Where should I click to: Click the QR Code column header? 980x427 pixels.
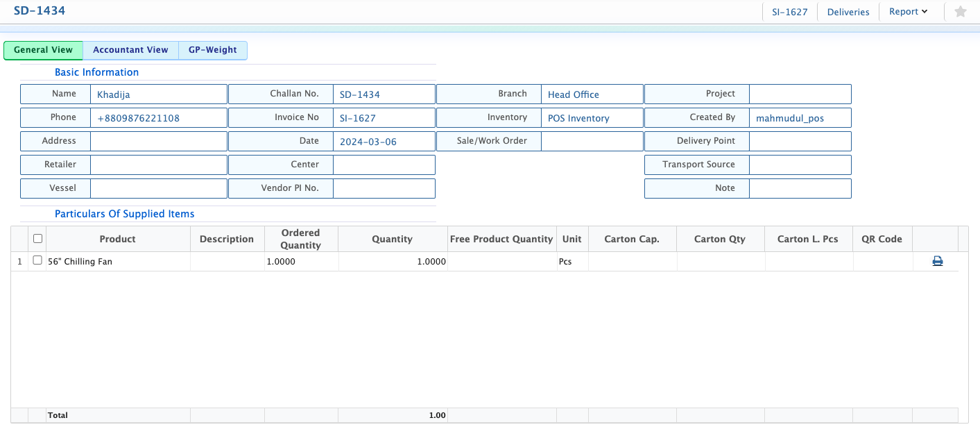tap(882, 239)
